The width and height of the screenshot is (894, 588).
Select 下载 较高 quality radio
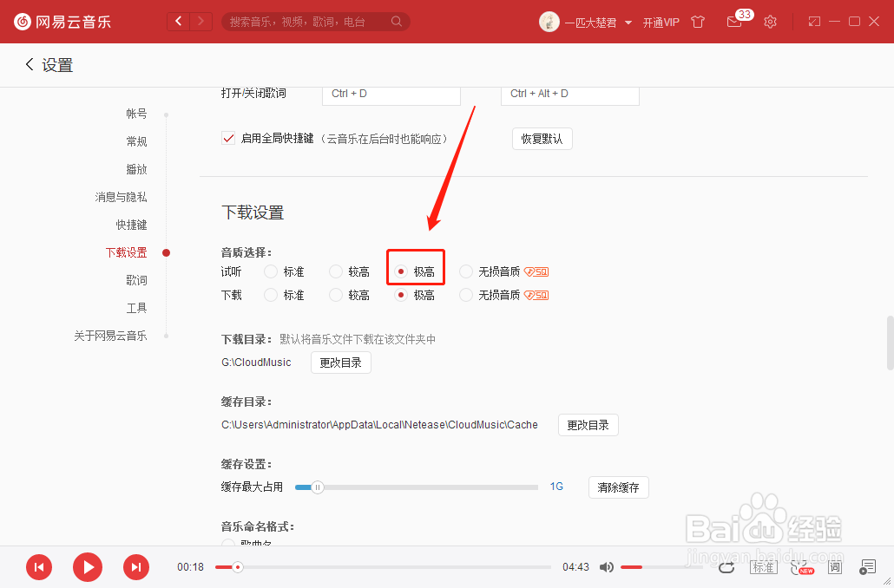click(336, 295)
